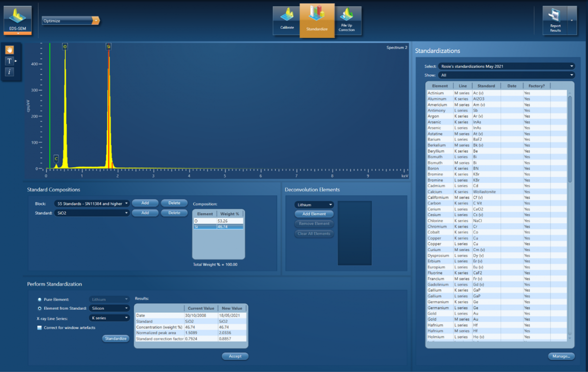
Task: Select Element from Standard radio button
Action: point(40,308)
